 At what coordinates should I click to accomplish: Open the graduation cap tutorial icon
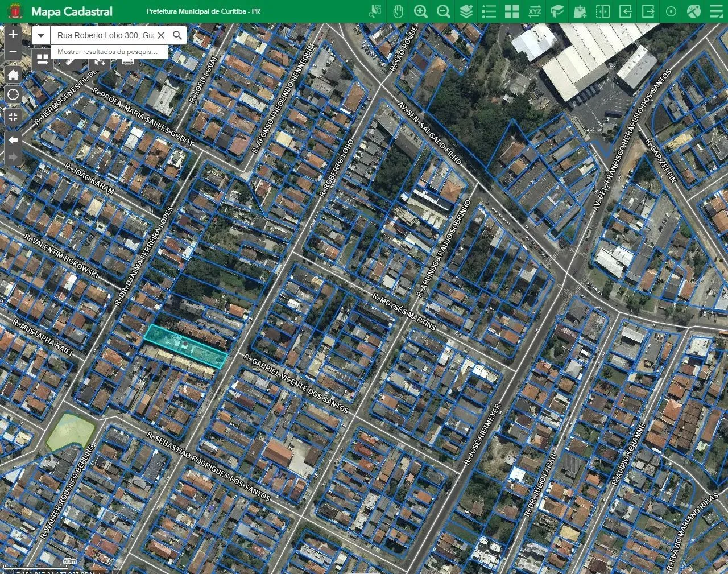[x=557, y=11]
